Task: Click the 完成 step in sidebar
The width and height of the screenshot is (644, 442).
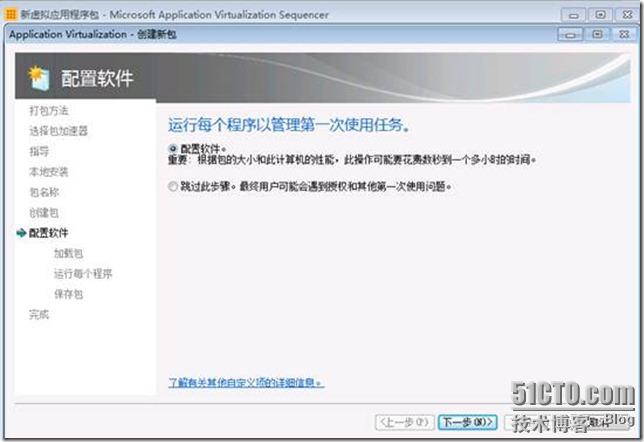Action: (39, 315)
